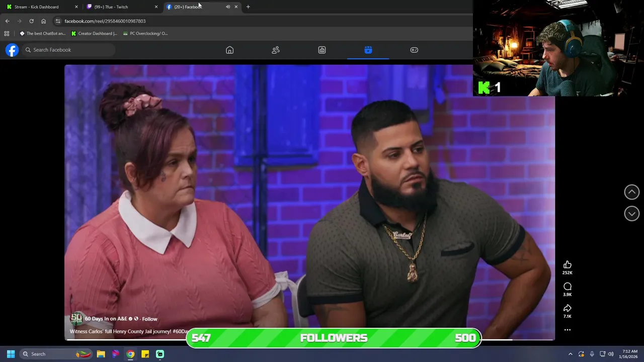Click the Windows taskbar Search box
Image resolution: width=644 pixels, height=362 pixels.
[56, 354]
